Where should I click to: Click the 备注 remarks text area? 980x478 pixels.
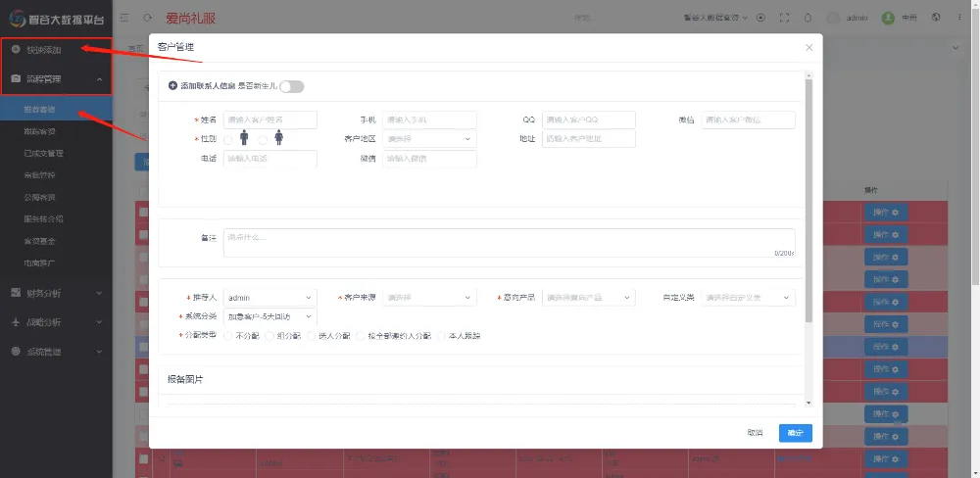coord(508,243)
